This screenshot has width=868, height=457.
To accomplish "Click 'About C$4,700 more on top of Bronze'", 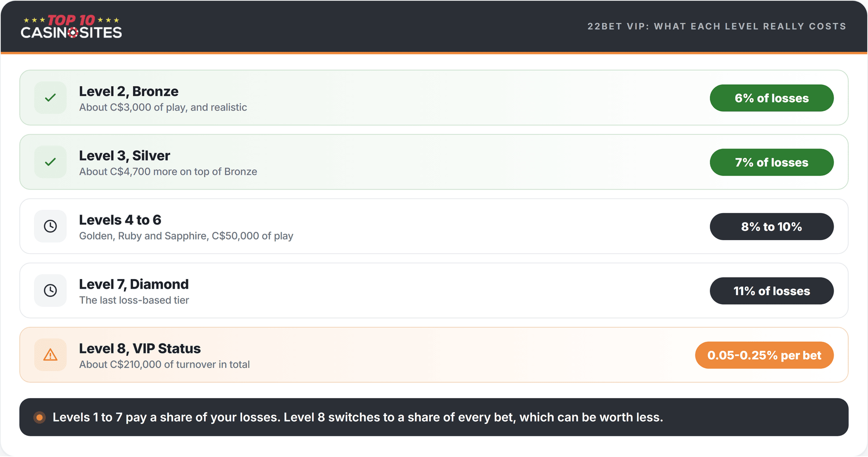I will 168,172.
